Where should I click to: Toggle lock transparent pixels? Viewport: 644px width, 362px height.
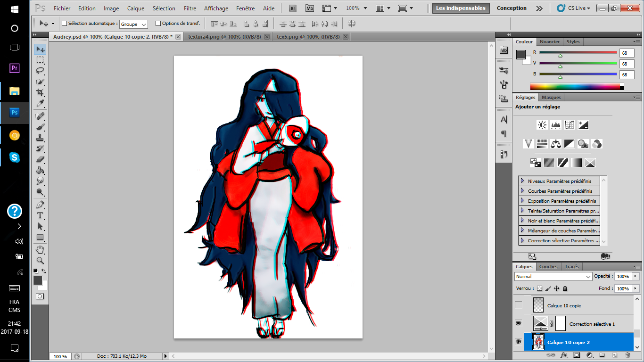[540, 288]
